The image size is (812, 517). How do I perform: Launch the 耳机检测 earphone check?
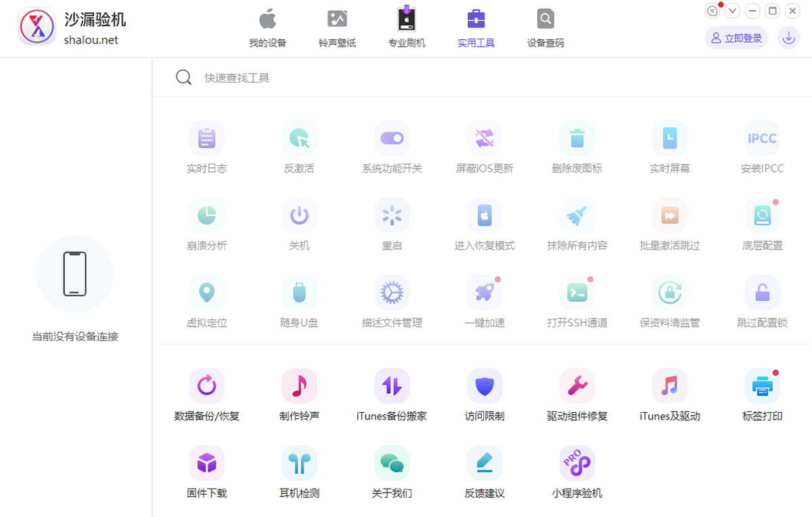click(299, 464)
